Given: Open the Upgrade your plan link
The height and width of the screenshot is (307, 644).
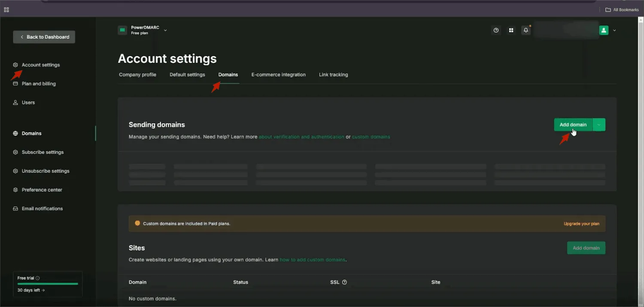Looking at the screenshot, I should pyautogui.click(x=581, y=224).
